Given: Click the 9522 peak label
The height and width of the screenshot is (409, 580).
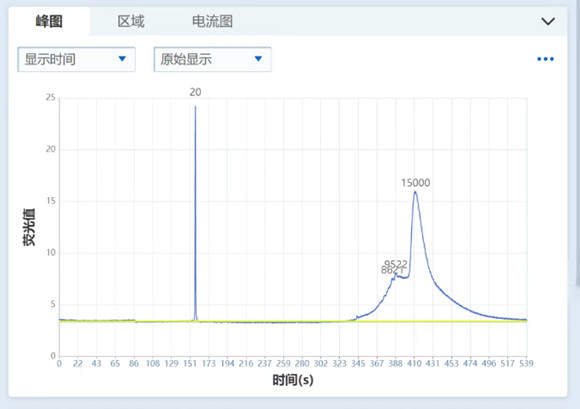Looking at the screenshot, I should click(x=395, y=264).
